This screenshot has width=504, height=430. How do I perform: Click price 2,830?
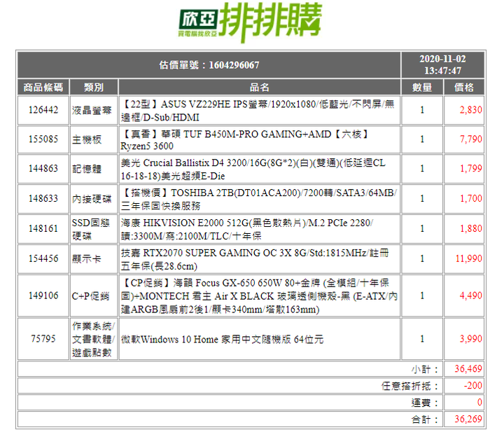pyautogui.click(x=470, y=110)
